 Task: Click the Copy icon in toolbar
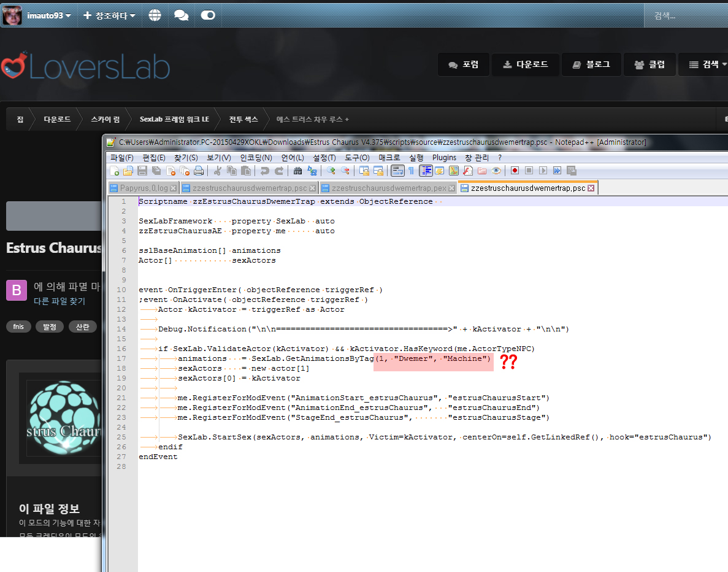point(232,171)
